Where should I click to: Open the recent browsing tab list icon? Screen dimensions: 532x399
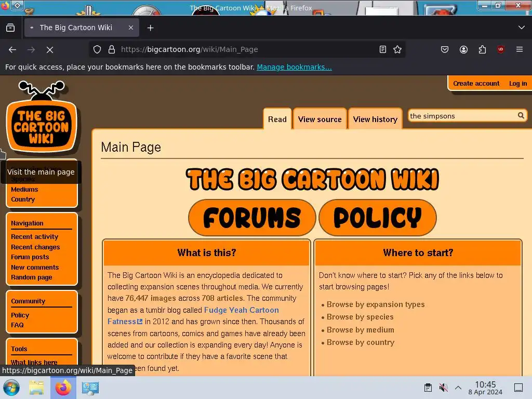(x=10, y=28)
